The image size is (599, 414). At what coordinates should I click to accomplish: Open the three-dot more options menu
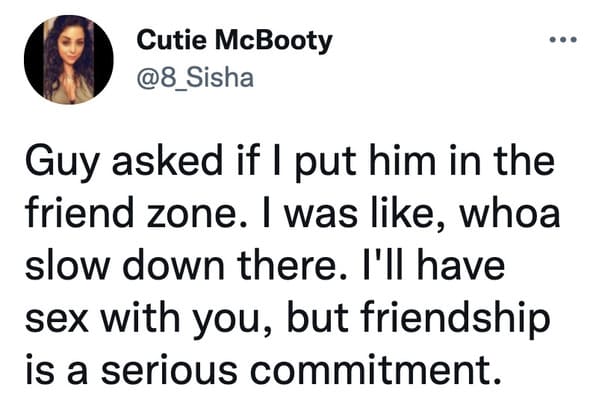(x=563, y=39)
